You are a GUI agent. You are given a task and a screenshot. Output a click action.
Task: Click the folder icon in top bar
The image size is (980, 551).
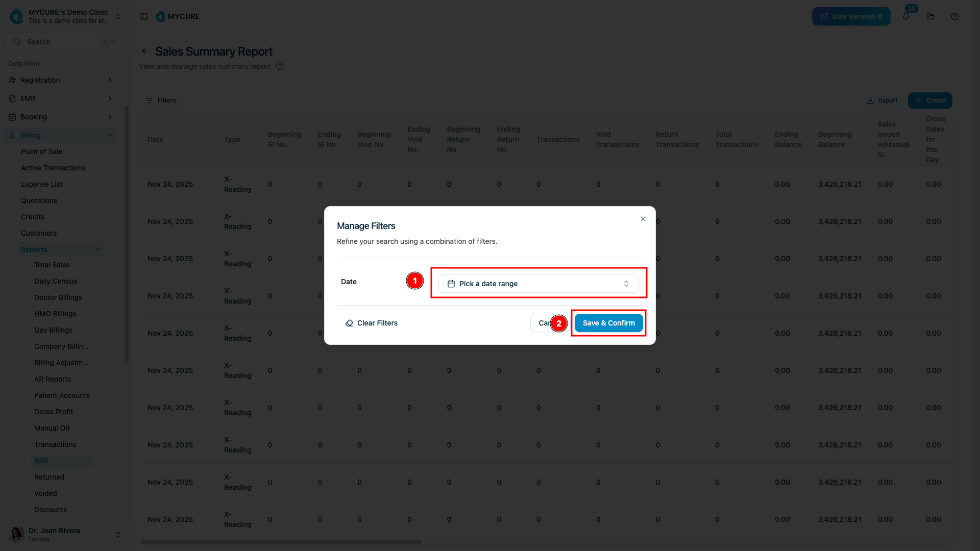pyautogui.click(x=930, y=16)
